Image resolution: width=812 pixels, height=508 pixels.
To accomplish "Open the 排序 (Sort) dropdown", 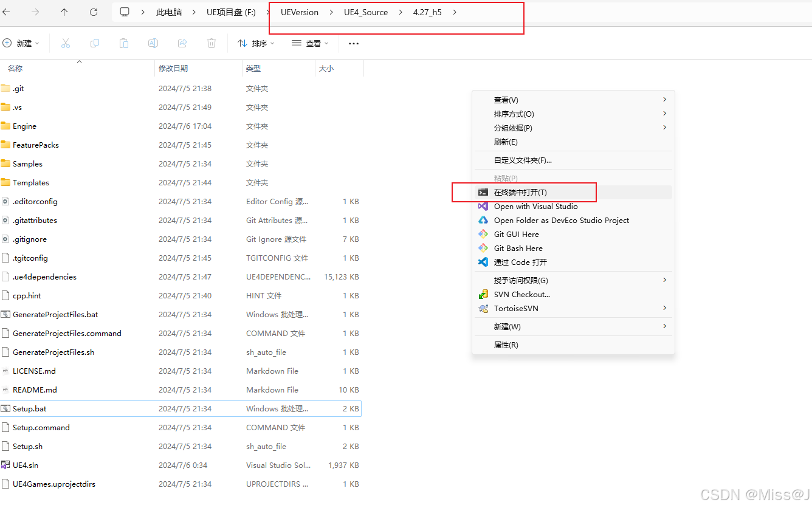I will (256, 43).
